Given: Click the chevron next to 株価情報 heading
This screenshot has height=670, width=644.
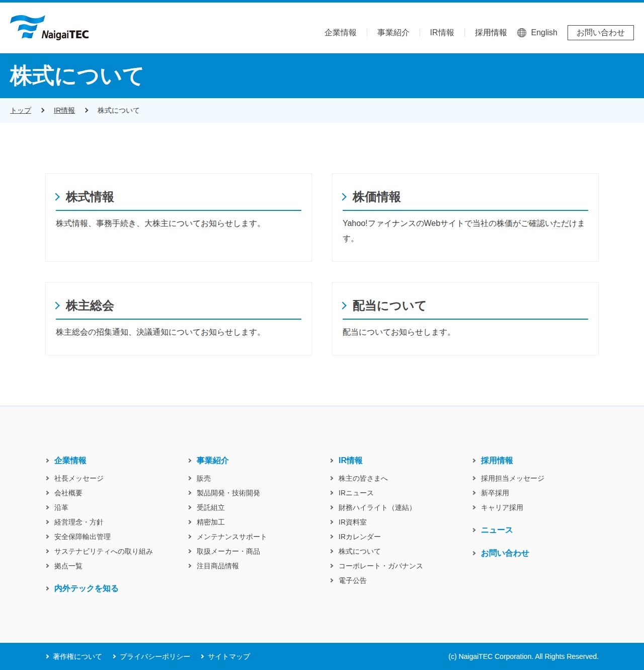Looking at the screenshot, I should (x=344, y=197).
